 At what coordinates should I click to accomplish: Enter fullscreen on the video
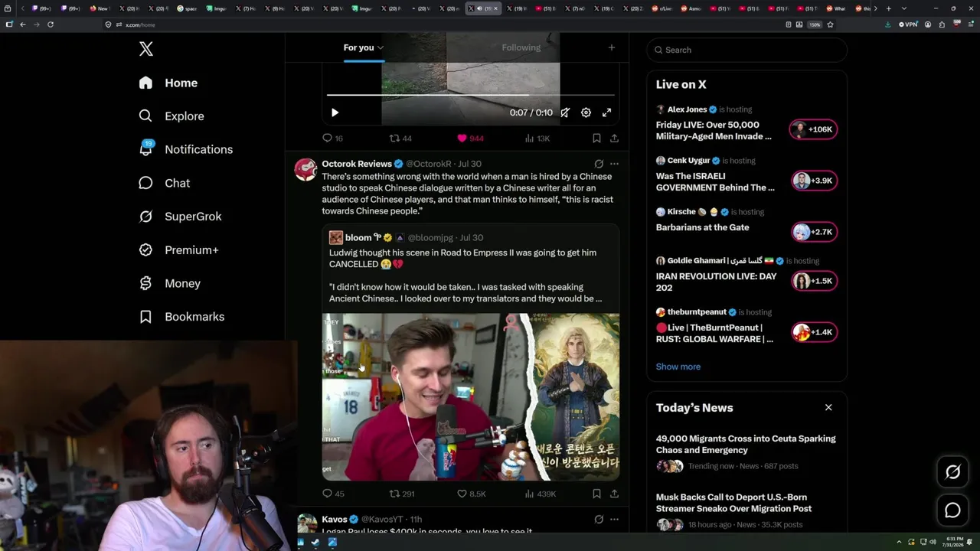606,112
